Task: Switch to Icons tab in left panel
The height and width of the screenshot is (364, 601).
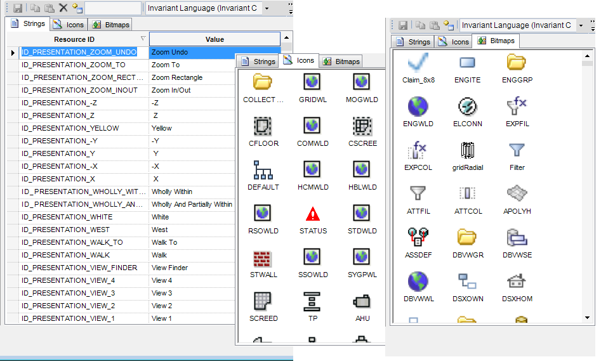Action: click(x=69, y=25)
